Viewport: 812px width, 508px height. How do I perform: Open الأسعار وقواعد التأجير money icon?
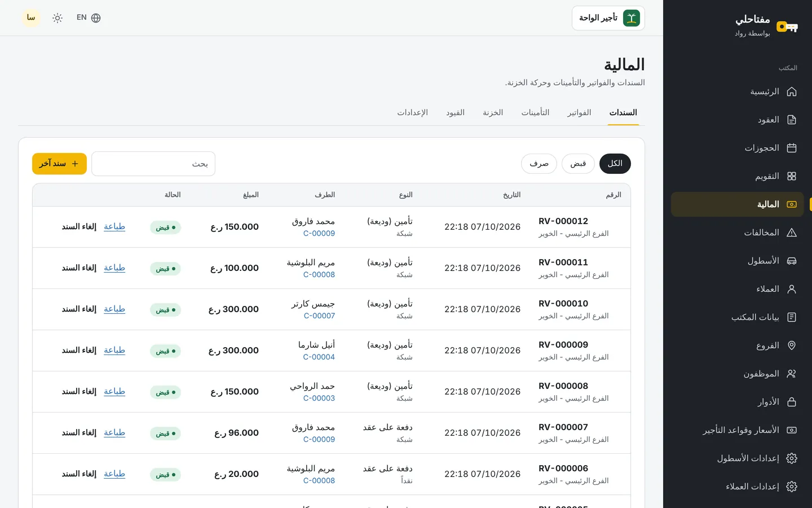coord(792,430)
